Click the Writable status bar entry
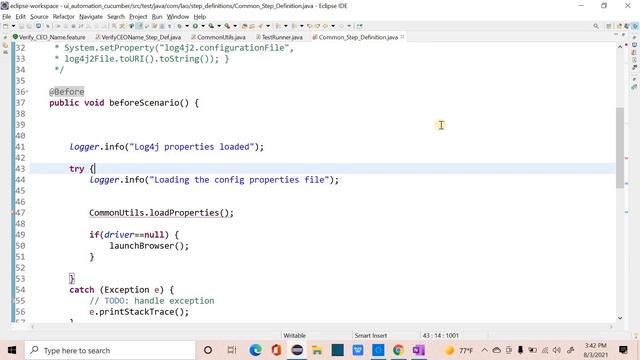 tap(294, 336)
